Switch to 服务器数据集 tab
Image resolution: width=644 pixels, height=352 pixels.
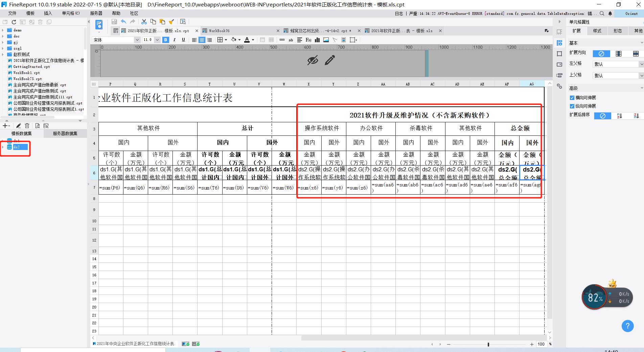pyautogui.click(x=65, y=134)
